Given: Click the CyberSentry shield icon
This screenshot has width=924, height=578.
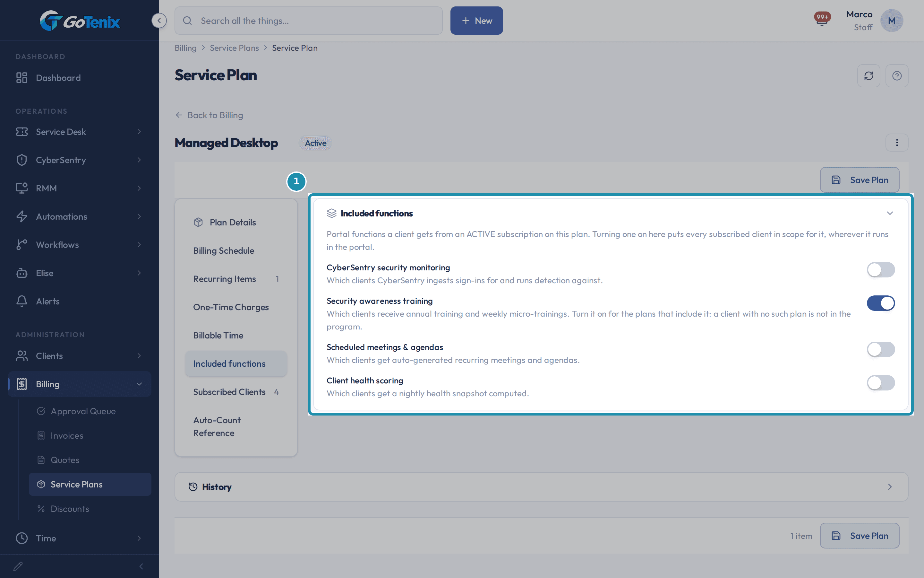Looking at the screenshot, I should pos(22,160).
